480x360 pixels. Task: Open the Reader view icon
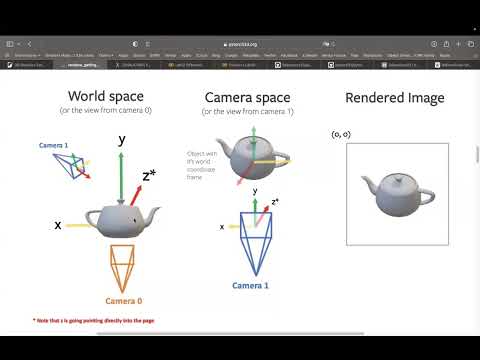click(x=148, y=44)
